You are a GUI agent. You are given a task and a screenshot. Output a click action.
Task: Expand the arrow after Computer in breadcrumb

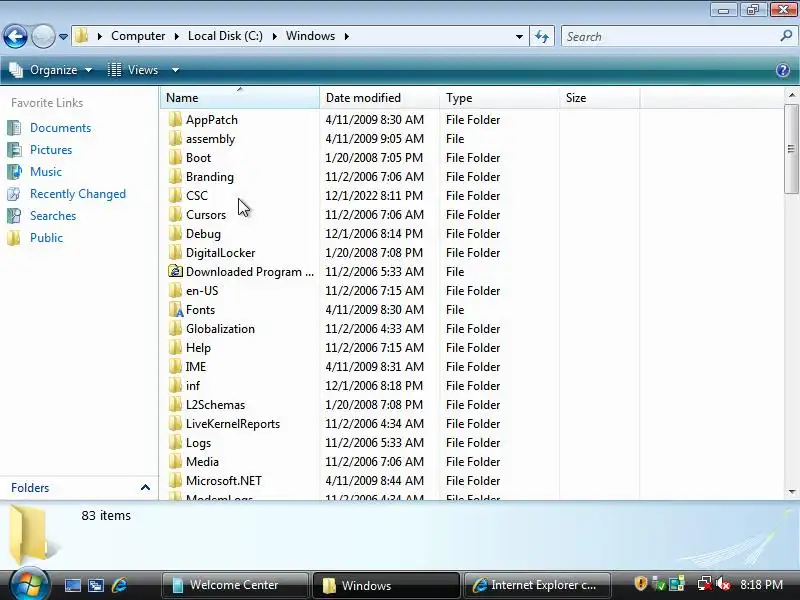(177, 36)
